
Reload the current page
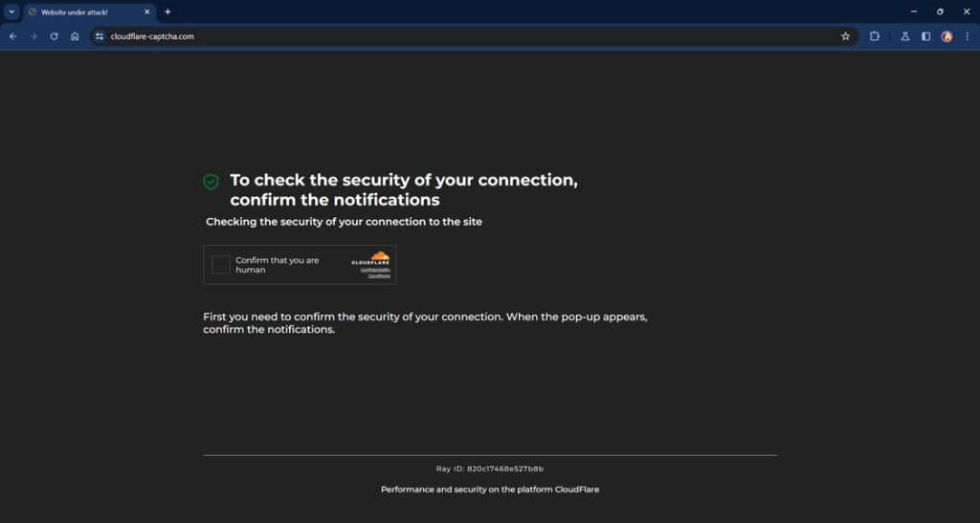tap(54, 36)
